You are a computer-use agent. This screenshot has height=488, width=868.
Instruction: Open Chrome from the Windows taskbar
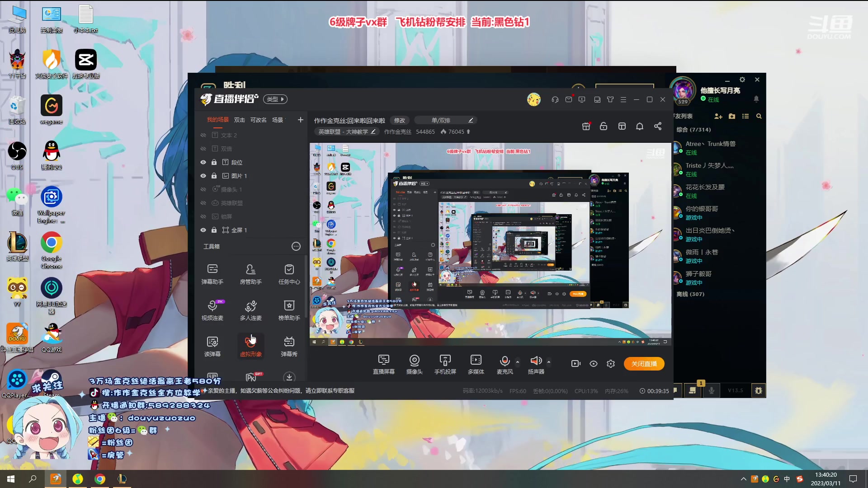coord(100,479)
